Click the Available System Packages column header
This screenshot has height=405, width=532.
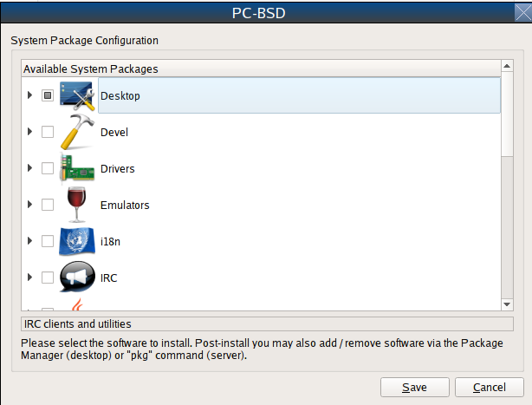tap(261, 69)
